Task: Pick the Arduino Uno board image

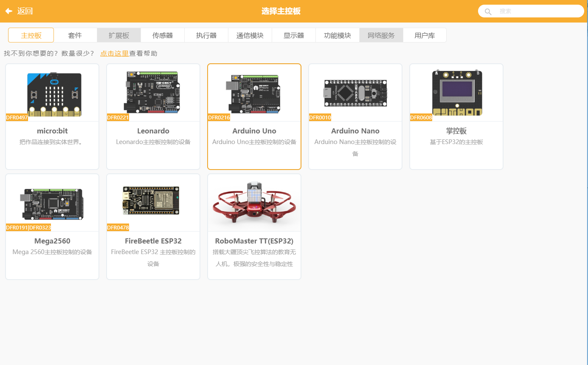Action: click(x=253, y=93)
